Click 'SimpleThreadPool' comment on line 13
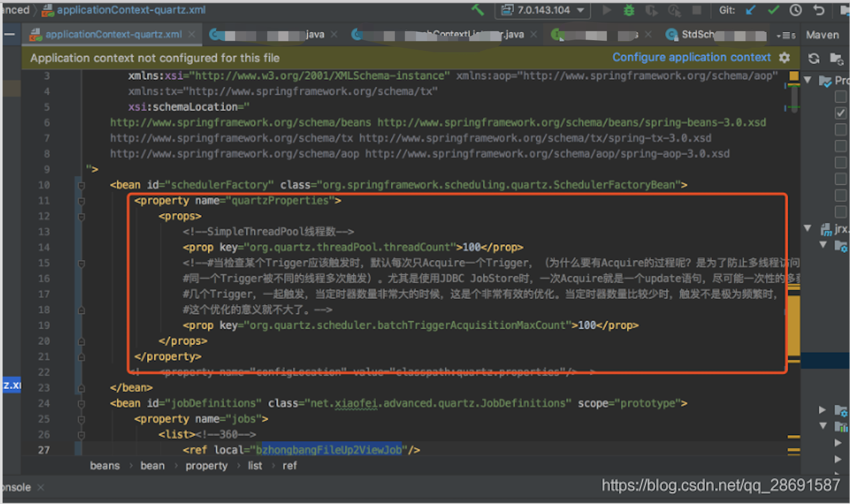 tap(255, 231)
